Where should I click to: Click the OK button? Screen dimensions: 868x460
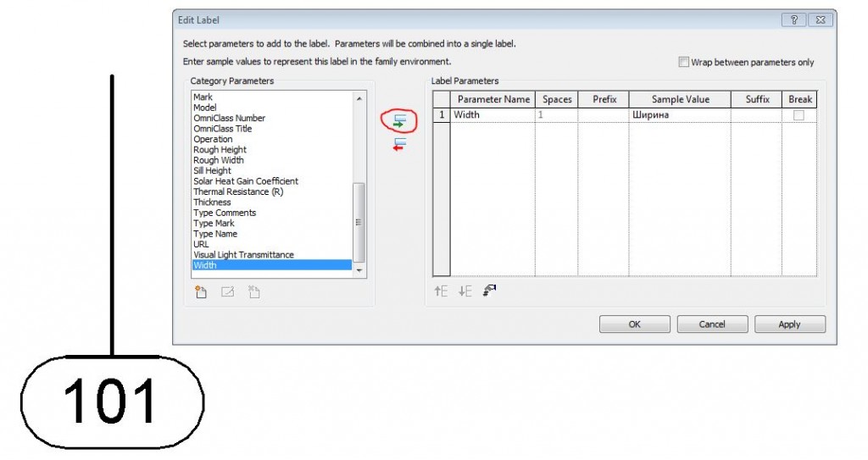634,324
